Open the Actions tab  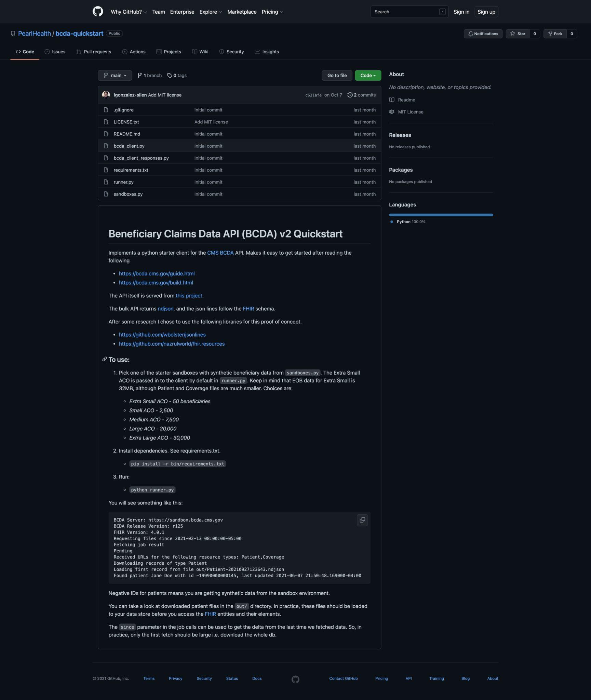point(134,52)
